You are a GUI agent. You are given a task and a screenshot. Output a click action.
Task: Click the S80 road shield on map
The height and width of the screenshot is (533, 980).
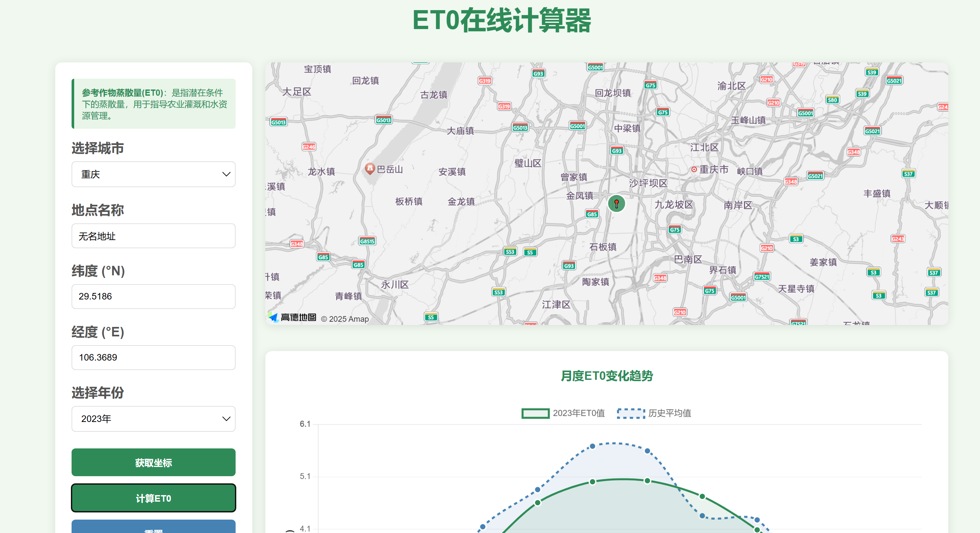832,100
